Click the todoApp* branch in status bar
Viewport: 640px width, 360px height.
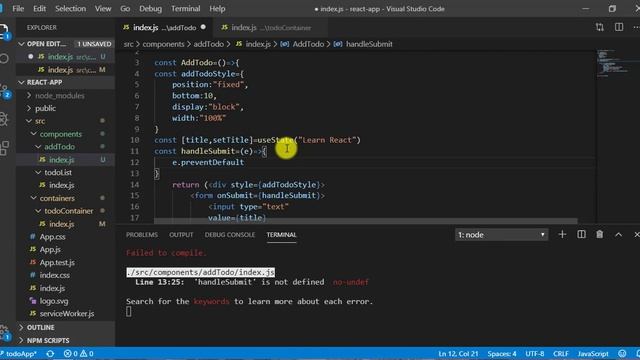(20, 353)
